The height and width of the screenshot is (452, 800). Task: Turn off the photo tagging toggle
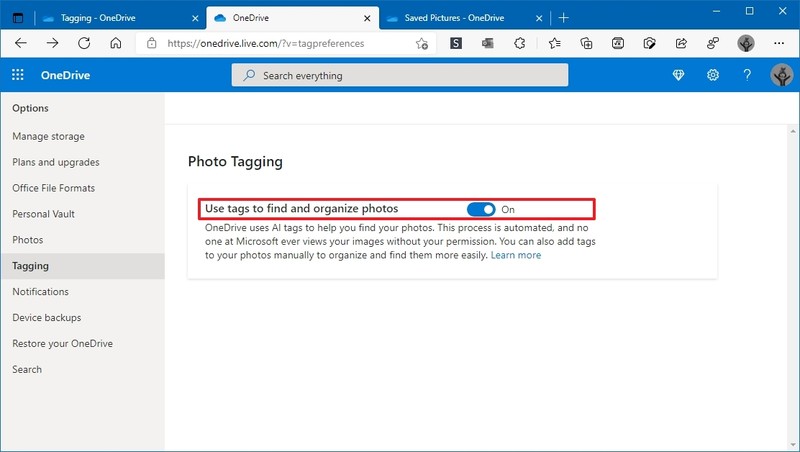coord(481,209)
